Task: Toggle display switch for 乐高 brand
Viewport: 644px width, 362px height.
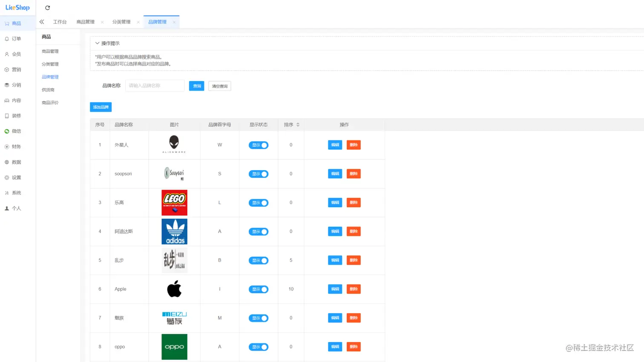Action: click(x=259, y=203)
